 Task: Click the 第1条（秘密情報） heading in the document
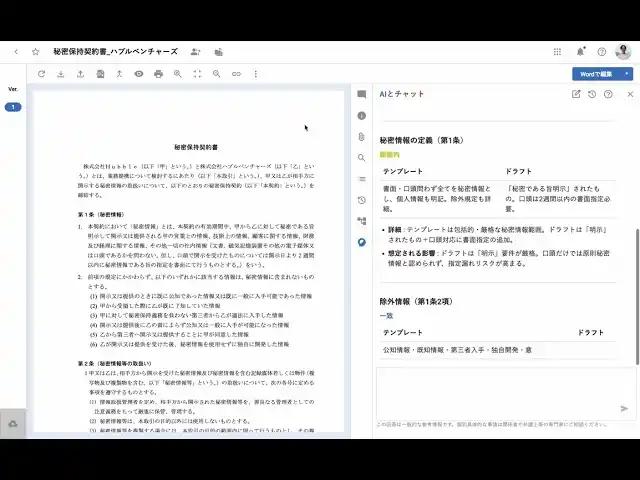pyautogui.click(x=101, y=214)
